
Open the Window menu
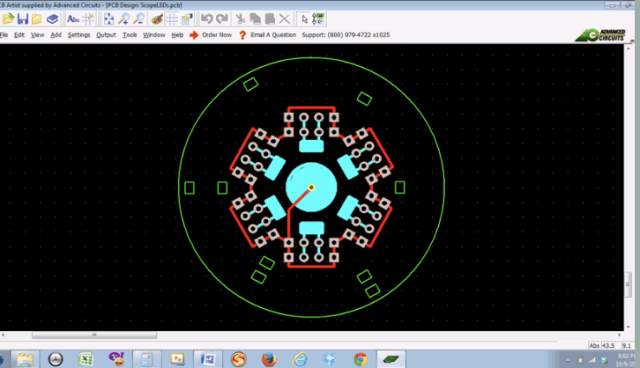tap(154, 35)
